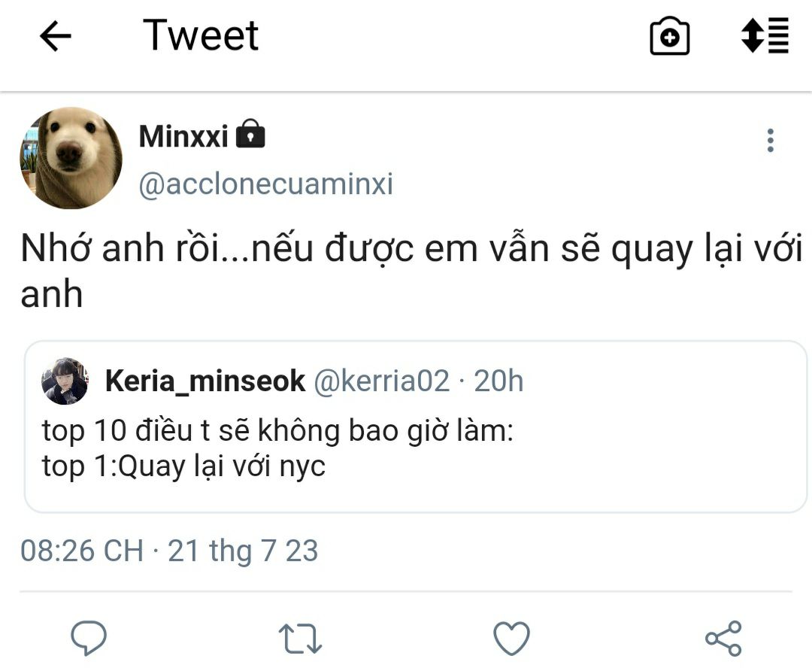Open Minxxi's dog profile picture
The image size is (812, 671).
71,158
